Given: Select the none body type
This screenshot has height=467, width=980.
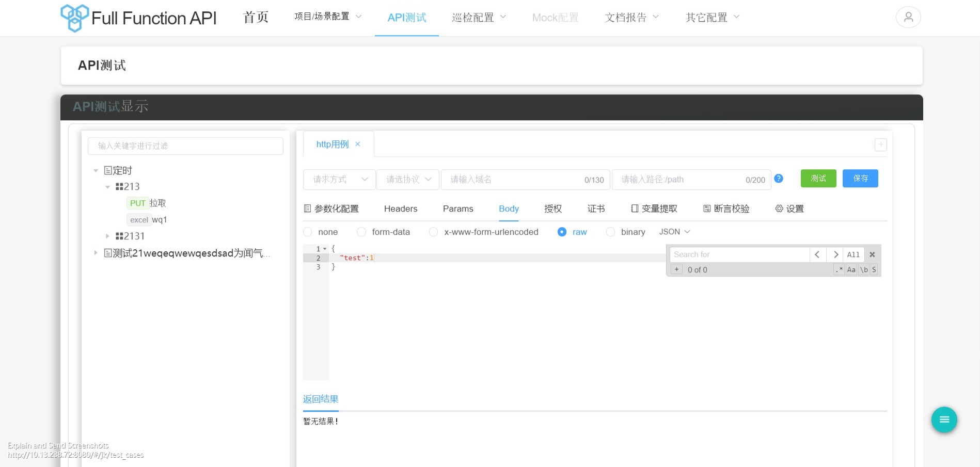Looking at the screenshot, I should pos(321,232).
